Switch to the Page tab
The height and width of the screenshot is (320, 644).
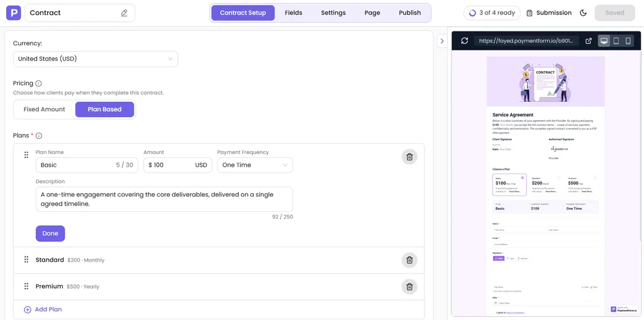click(x=372, y=13)
